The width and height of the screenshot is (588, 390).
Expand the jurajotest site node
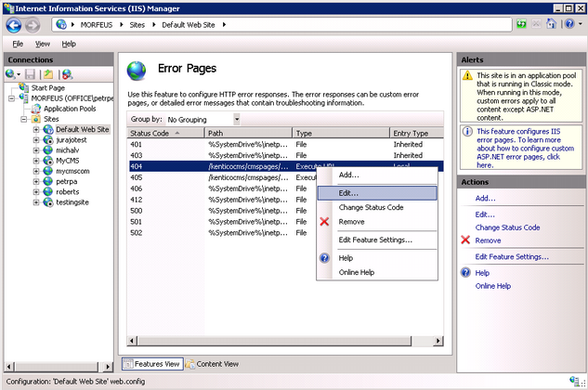[x=36, y=140]
